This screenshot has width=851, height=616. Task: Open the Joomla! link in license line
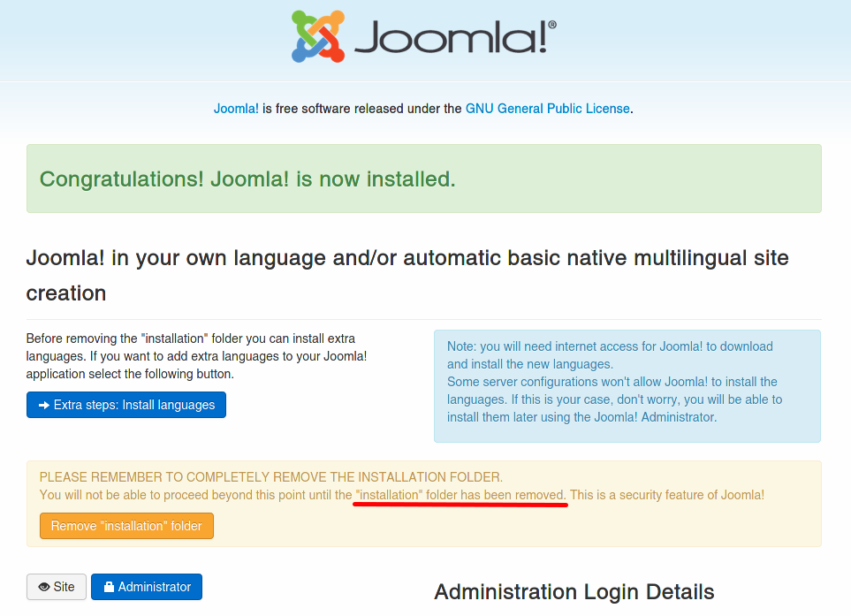(236, 109)
